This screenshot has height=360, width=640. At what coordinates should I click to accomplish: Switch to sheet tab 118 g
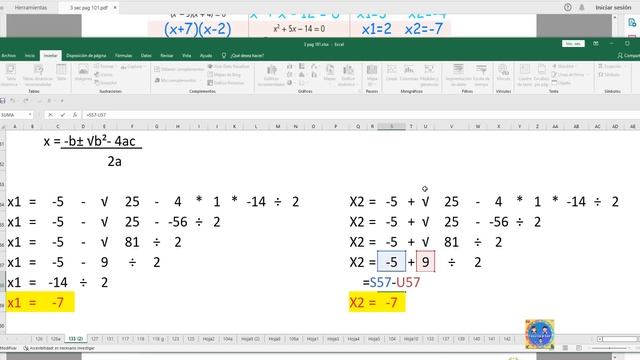158,339
